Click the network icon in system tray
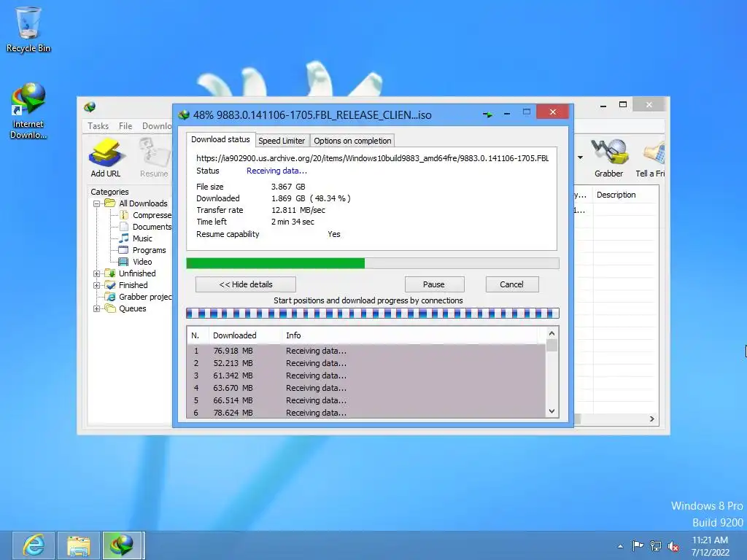The width and height of the screenshot is (747, 560). point(656,546)
